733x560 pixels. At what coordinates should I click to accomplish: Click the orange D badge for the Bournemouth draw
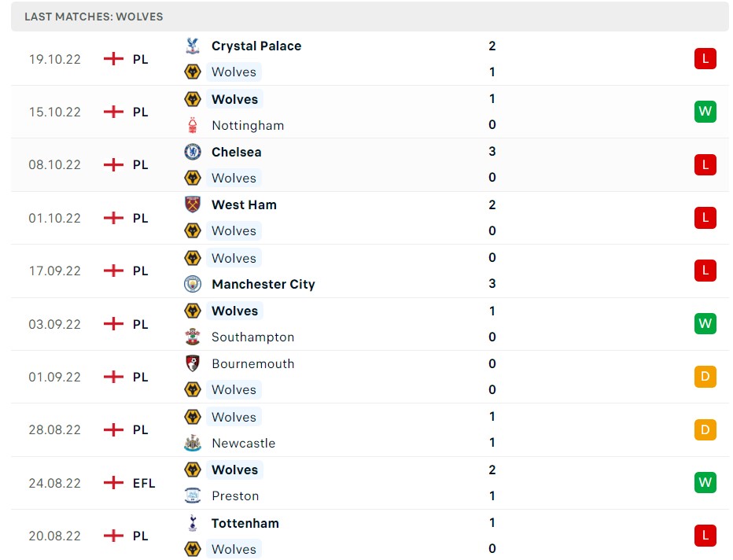coord(705,377)
